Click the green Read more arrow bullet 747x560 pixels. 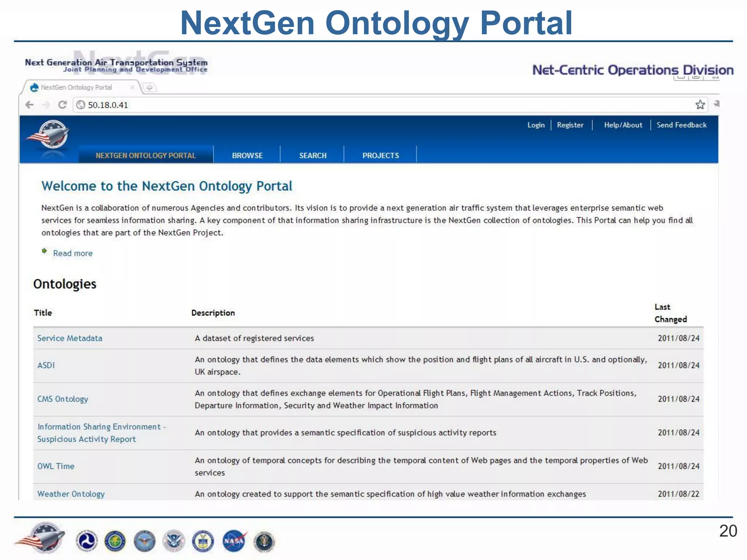(x=44, y=251)
